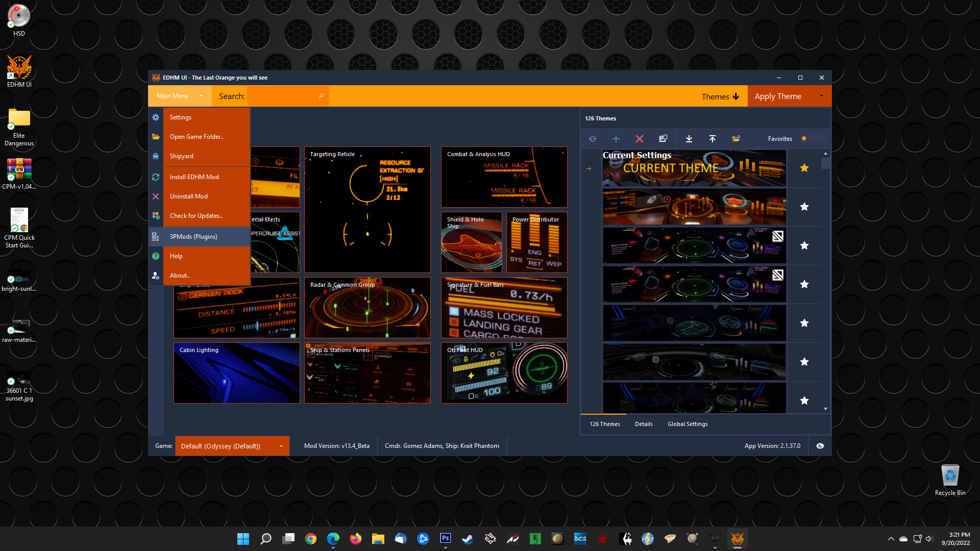Open the Combat & Analysis HUD tile
The image size is (980, 551).
504,177
